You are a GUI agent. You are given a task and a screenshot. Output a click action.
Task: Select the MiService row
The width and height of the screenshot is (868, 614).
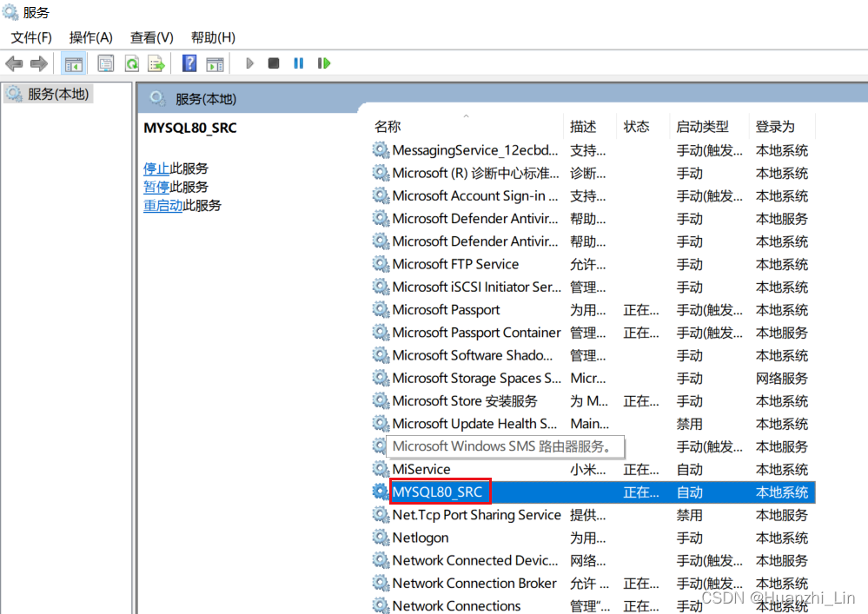[x=593, y=470]
